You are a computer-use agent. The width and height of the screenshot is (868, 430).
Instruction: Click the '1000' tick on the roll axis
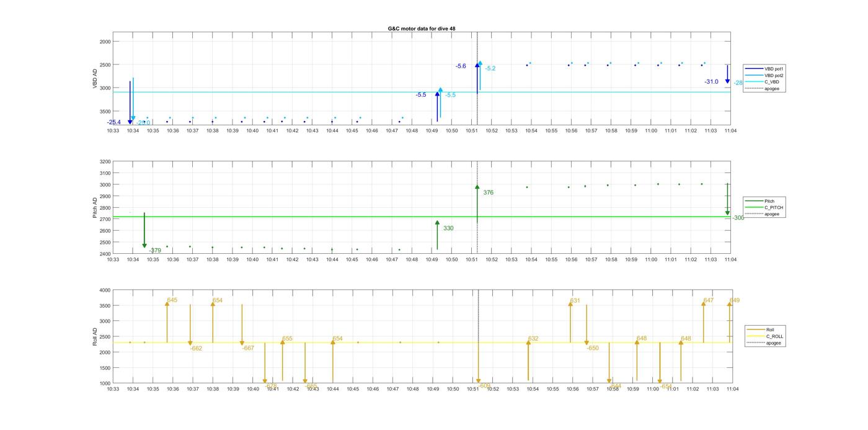105,383
